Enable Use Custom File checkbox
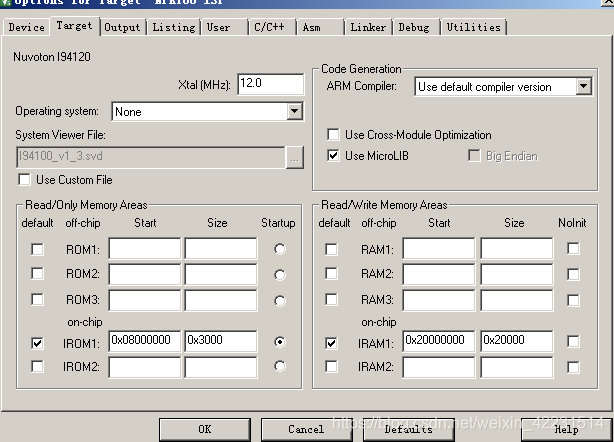Viewport: 614px width, 442px height. [24, 180]
